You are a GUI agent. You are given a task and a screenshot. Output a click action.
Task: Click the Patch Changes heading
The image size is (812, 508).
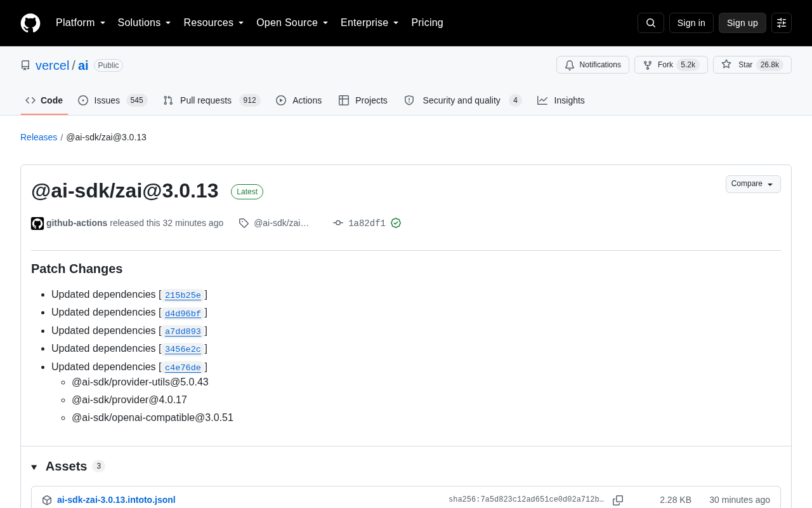pyautogui.click(x=77, y=269)
